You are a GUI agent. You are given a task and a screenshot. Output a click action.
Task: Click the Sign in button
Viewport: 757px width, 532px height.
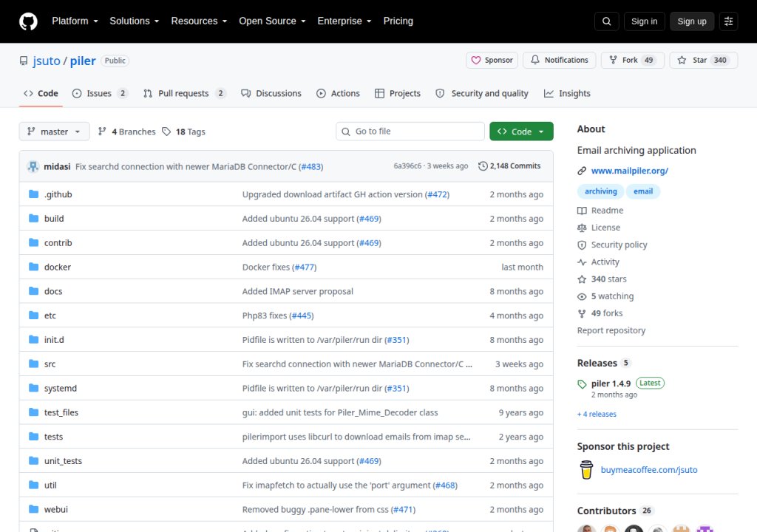pyautogui.click(x=644, y=21)
